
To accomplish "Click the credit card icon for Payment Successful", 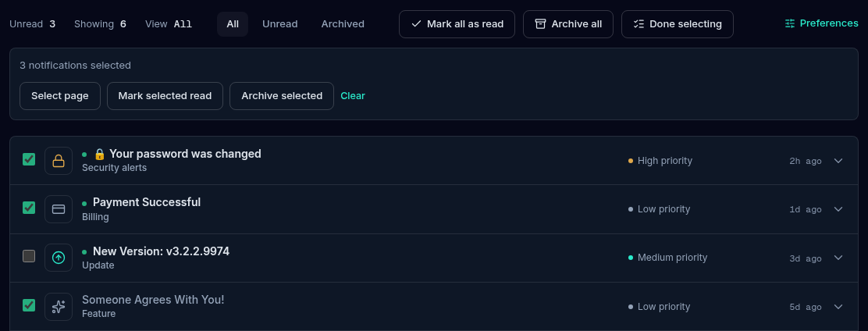I will click(58, 209).
